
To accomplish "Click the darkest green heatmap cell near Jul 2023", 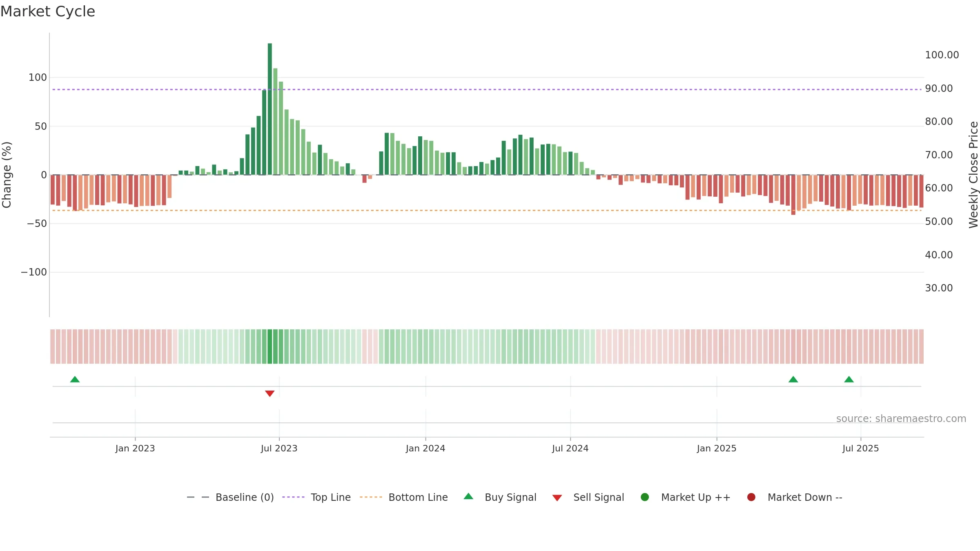I will [270, 347].
